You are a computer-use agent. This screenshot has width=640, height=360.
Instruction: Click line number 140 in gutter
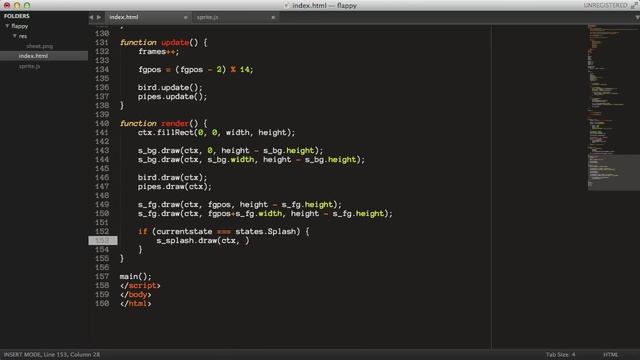pos(102,123)
